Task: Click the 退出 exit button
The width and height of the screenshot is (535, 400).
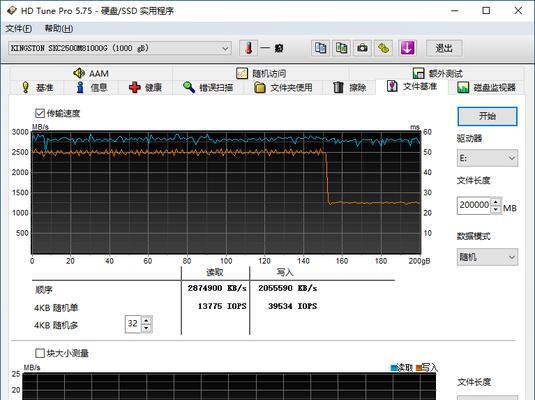Action: click(444, 48)
